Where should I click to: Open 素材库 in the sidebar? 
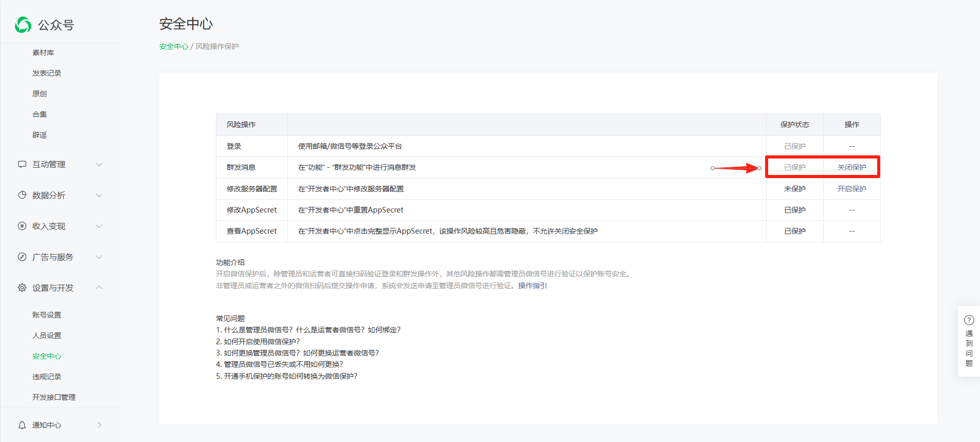point(43,52)
